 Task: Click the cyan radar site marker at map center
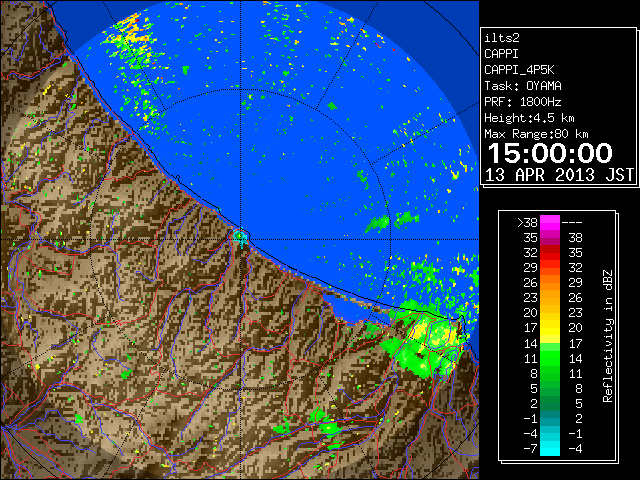tap(240, 237)
